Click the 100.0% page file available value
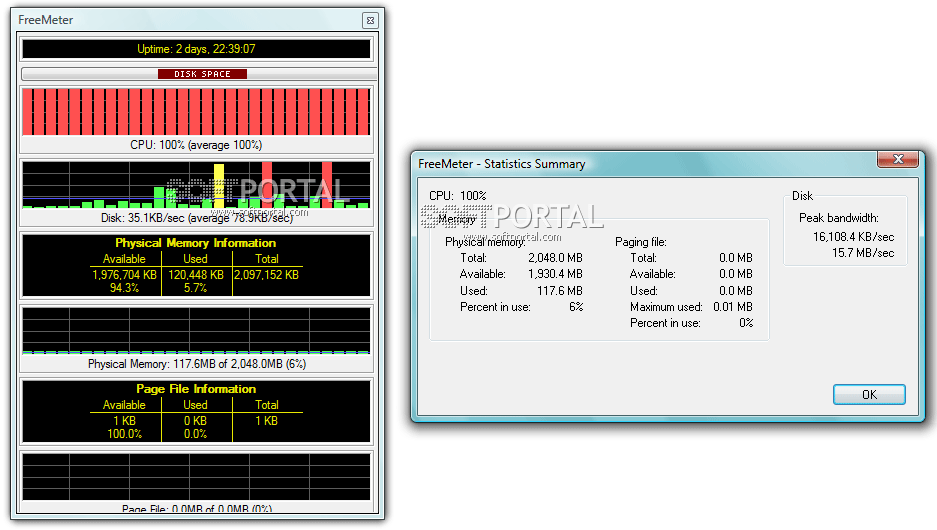The image size is (937, 530). pyautogui.click(x=124, y=434)
